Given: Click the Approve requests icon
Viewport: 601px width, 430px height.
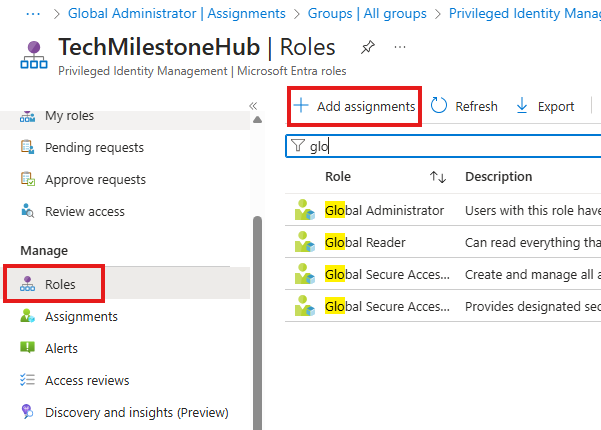Looking at the screenshot, I should 28,179.
